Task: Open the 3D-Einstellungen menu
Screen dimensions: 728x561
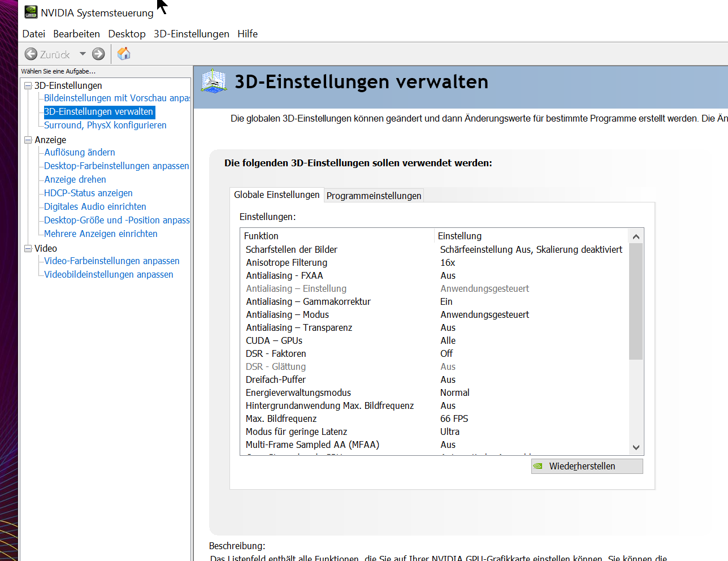Action: 192,34
